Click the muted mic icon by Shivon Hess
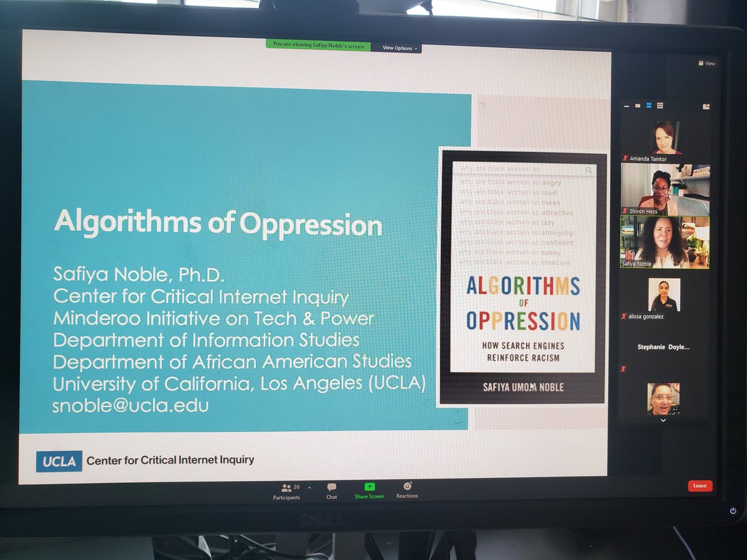 624,211
